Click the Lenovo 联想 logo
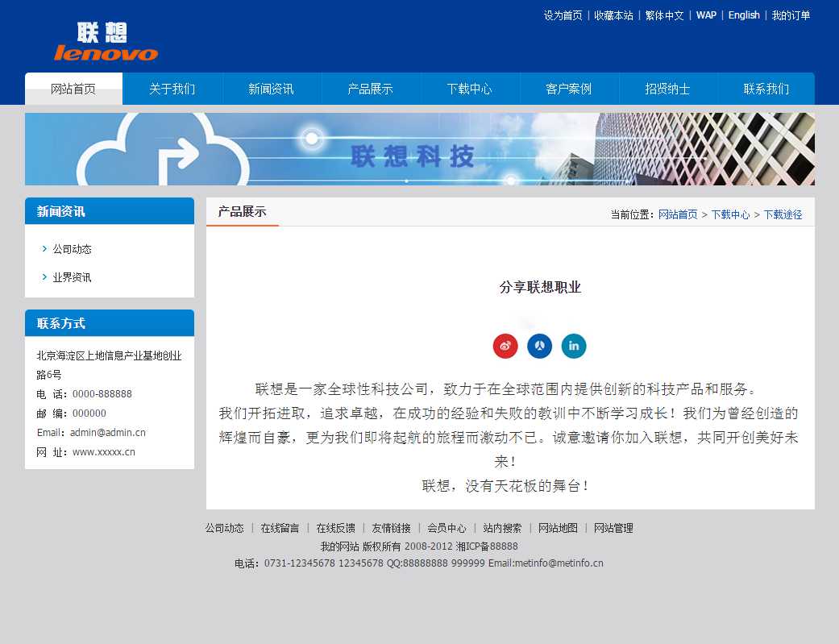The height and width of the screenshot is (644, 839). click(x=106, y=42)
